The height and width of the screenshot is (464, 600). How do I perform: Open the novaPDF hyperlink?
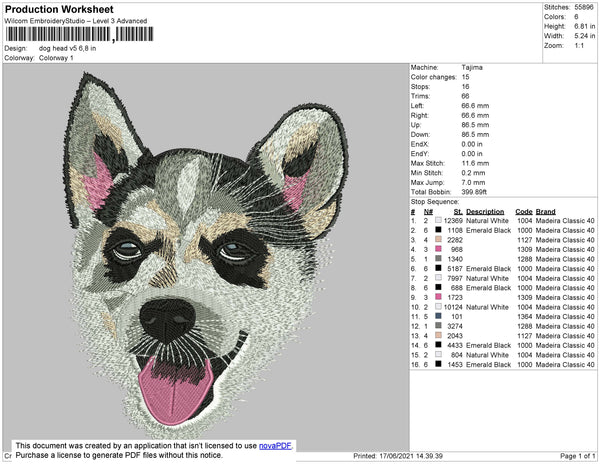[x=276, y=444]
